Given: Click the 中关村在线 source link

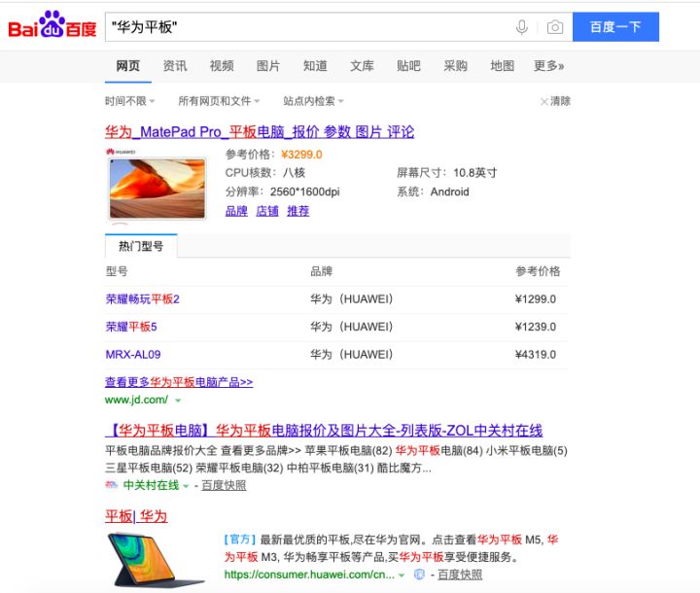Looking at the screenshot, I should click(151, 485).
